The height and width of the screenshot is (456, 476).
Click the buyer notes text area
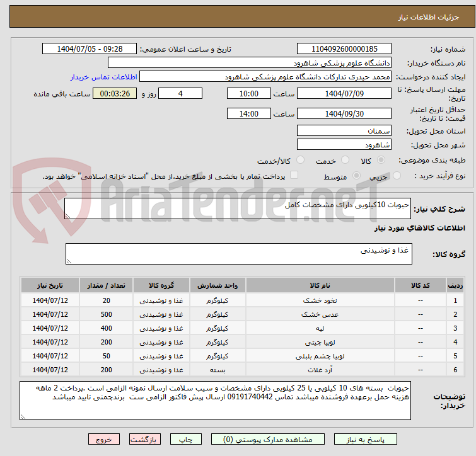pyautogui.click(x=215, y=400)
